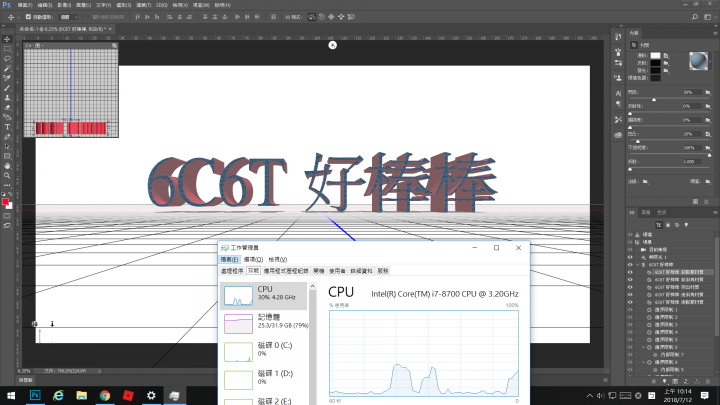Select Disk 1 (D:) in Task Manager

pyautogui.click(x=264, y=380)
